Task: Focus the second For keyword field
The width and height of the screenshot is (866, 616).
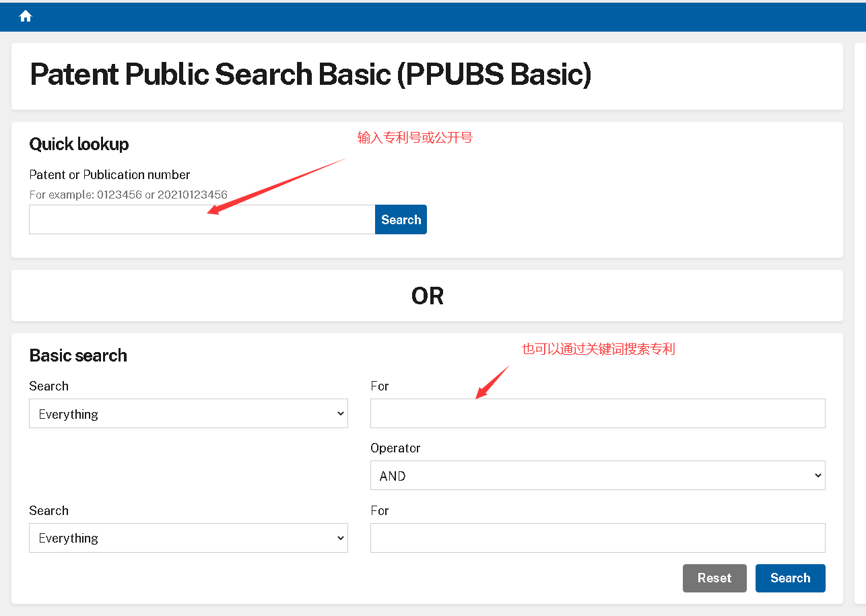Action: pyautogui.click(x=597, y=538)
